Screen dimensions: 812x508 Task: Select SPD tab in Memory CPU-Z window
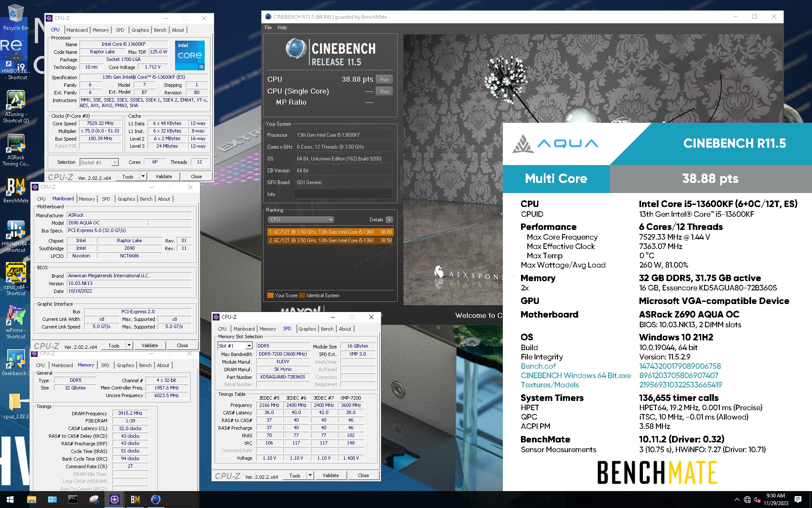click(105, 365)
